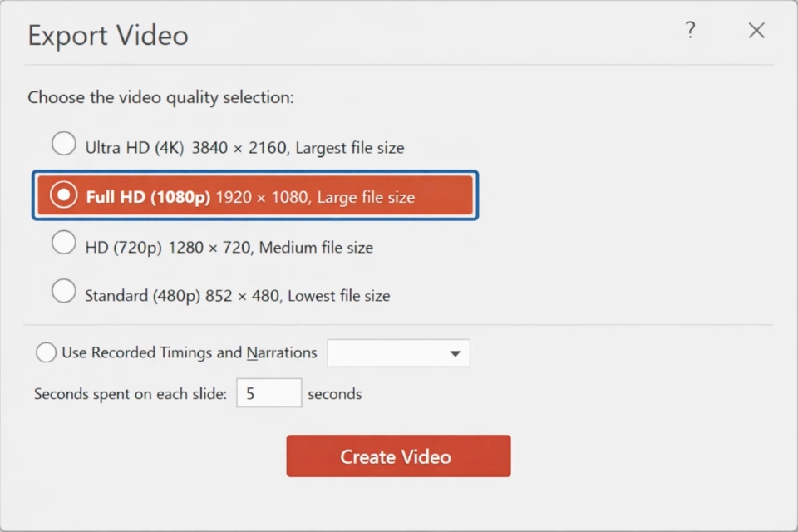Pick the HD (720p) medium file size option
This screenshot has width=798, height=532.
pyautogui.click(x=64, y=242)
